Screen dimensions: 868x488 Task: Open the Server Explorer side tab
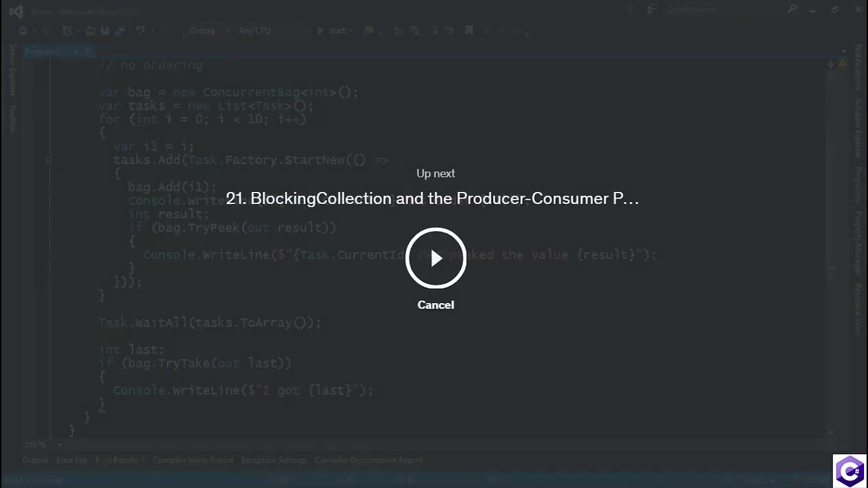click(12, 70)
